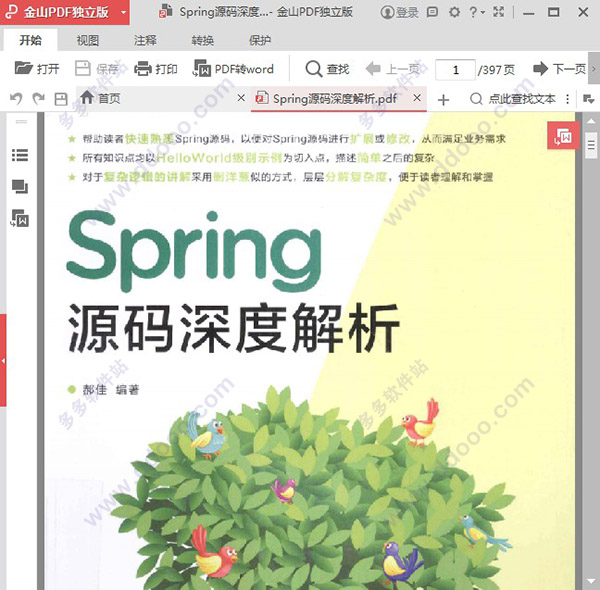This screenshot has width=600, height=590.
Task: Open the three-dot search options menu
Action: tap(567, 99)
